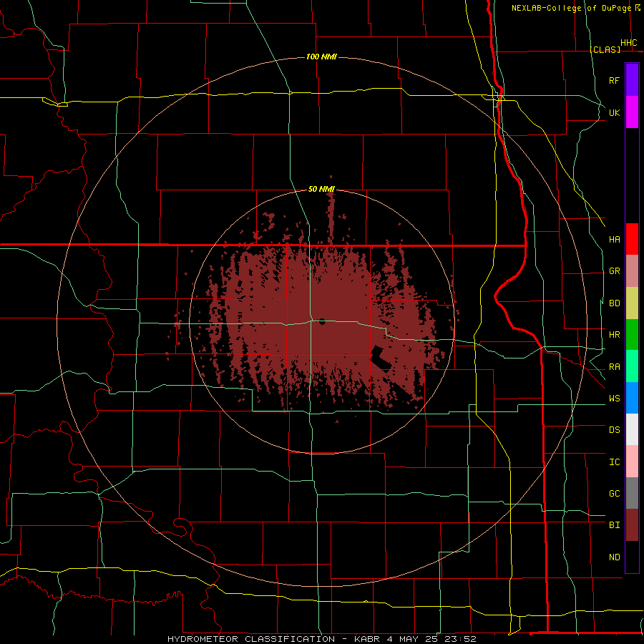Click the RA legend label
Viewport: 644px width, 644px height.
pyautogui.click(x=614, y=367)
